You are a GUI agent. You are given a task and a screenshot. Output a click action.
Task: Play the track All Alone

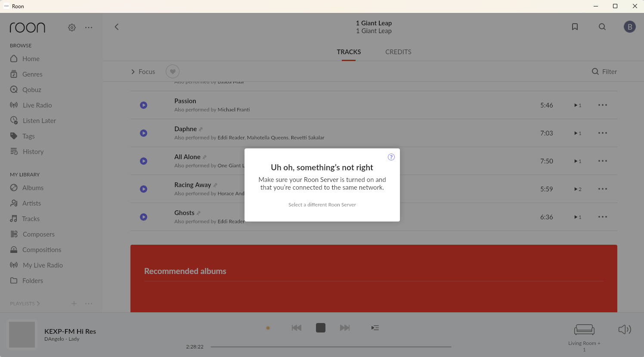(x=144, y=161)
